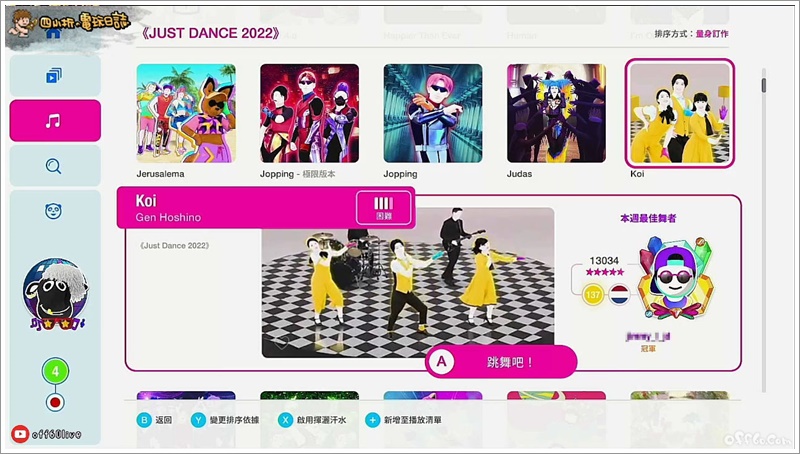Click the green level 4 badge
The image size is (800, 454).
pos(55,371)
